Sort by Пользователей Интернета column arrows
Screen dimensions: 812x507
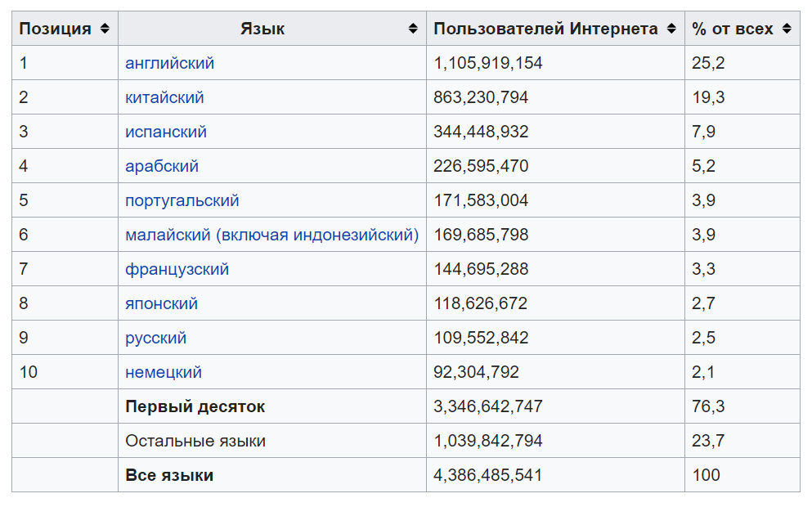(x=671, y=29)
